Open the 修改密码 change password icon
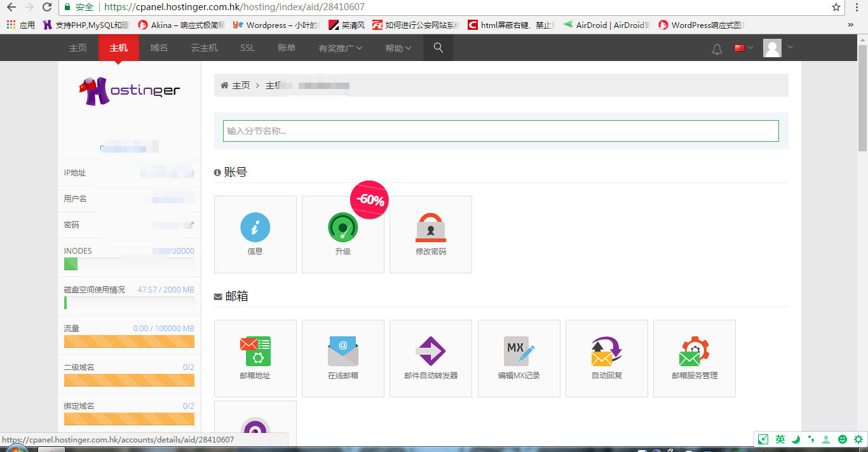The height and width of the screenshot is (452, 868). (x=430, y=234)
